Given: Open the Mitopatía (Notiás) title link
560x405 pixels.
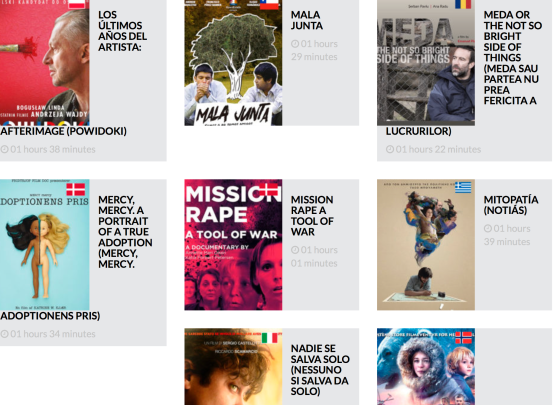Looking at the screenshot, I should [511, 205].
